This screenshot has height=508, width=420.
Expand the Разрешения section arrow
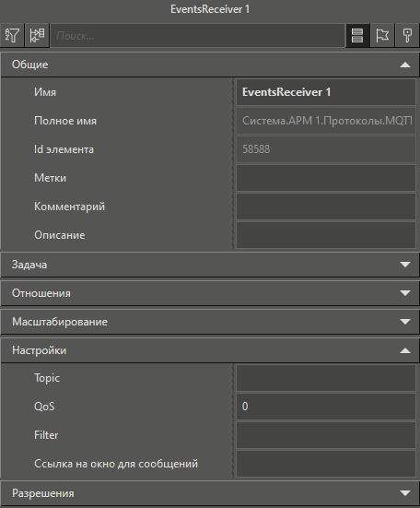[405, 493]
